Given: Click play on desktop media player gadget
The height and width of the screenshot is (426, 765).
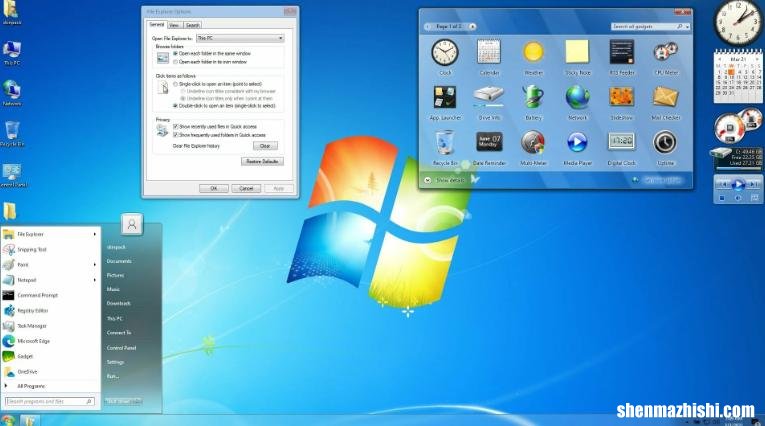Looking at the screenshot, I should [x=738, y=184].
